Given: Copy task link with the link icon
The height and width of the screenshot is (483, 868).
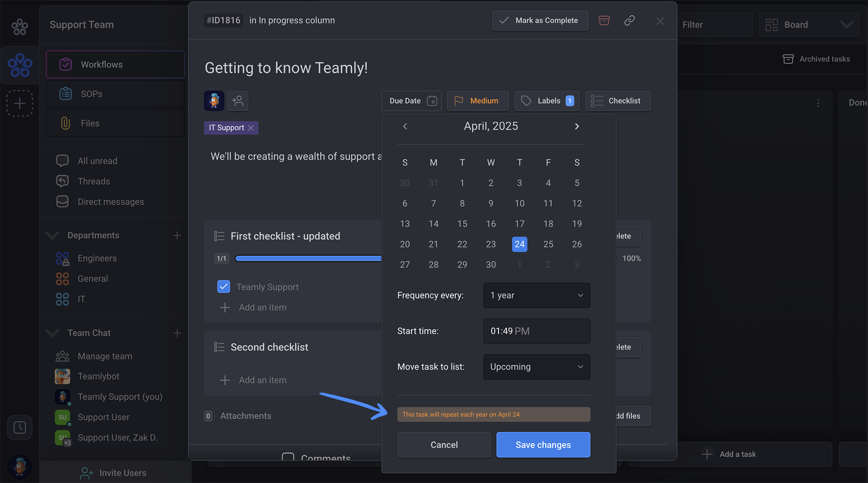Looking at the screenshot, I should (629, 21).
